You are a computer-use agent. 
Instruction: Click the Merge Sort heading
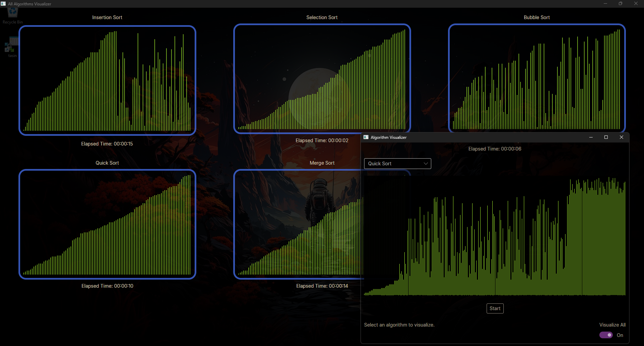[x=322, y=163]
